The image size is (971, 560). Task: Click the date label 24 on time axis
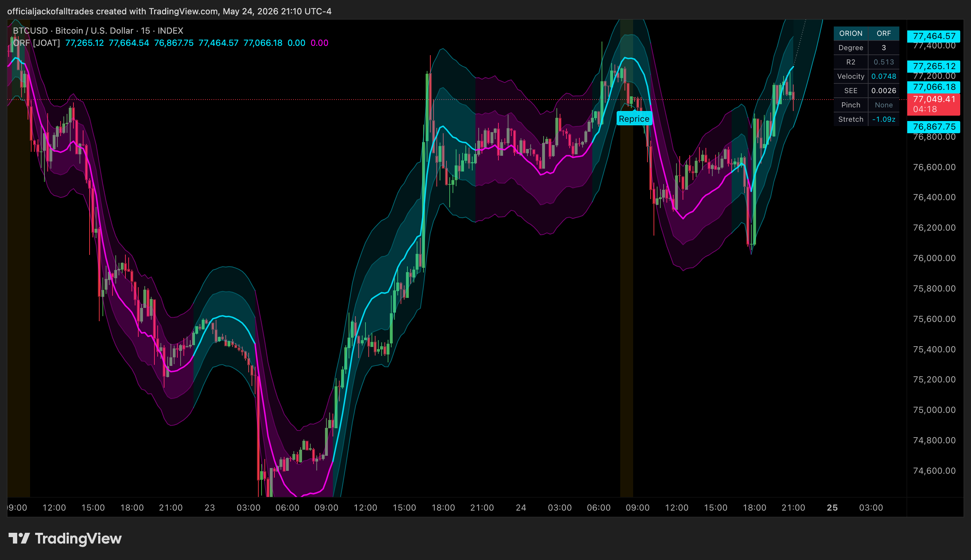(x=521, y=508)
